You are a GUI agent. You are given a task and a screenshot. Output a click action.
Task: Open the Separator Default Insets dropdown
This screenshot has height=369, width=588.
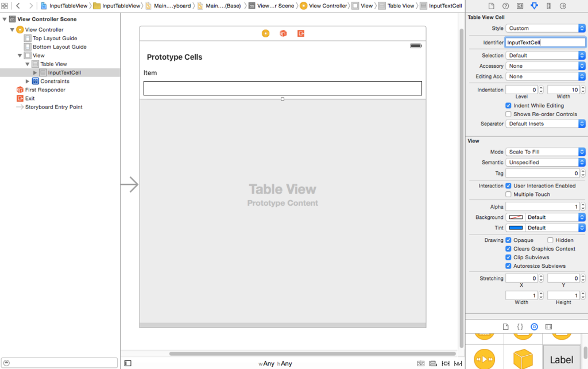pos(546,124)
